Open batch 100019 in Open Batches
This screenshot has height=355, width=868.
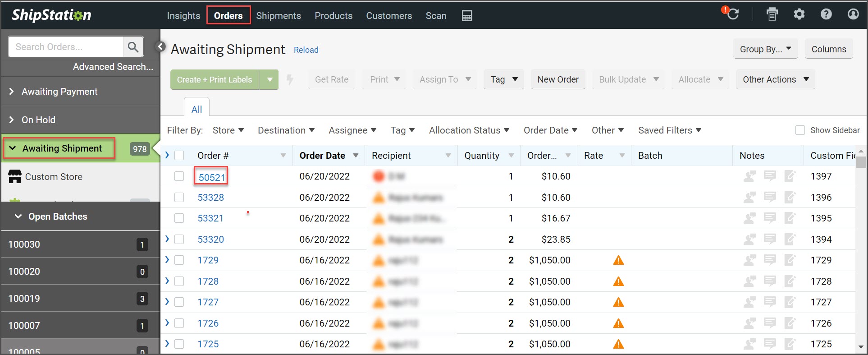(81, 299)
